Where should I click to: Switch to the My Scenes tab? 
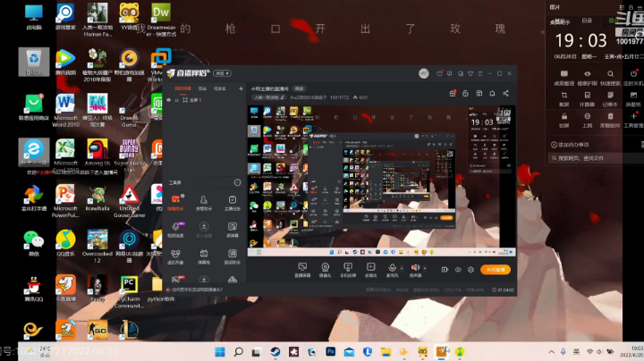(182, 88)
